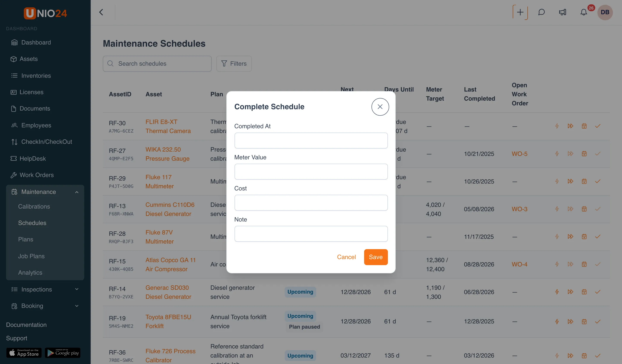Viewport: 622px width, 364px height.
Task: Open the announcements megaphone icon
Action: pyautogui.click(x=563, y=12)
